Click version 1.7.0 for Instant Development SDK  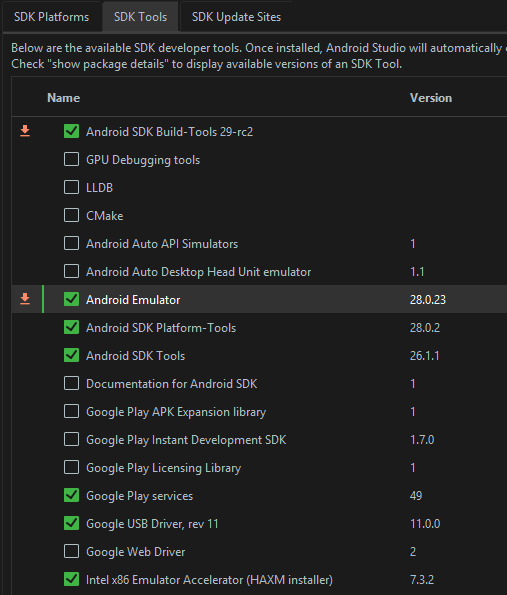coord(422,440)
